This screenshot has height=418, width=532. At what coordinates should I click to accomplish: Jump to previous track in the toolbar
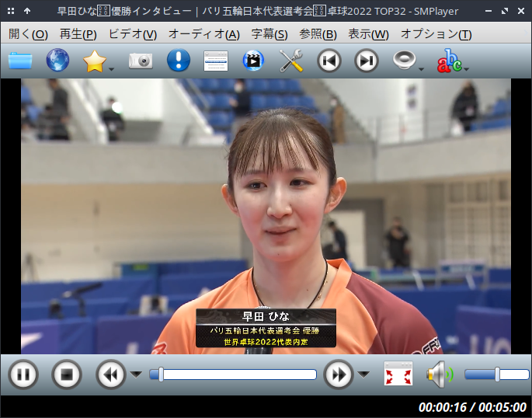pyautogui.click(x=329, y=61)
